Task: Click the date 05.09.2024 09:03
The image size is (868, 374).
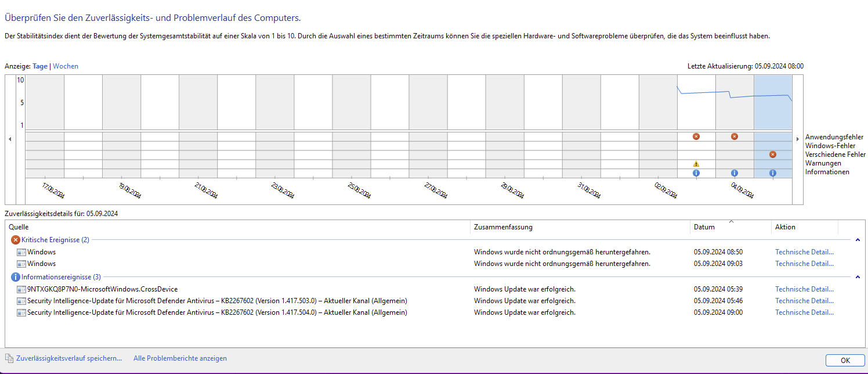Action: tap(718, 264)
